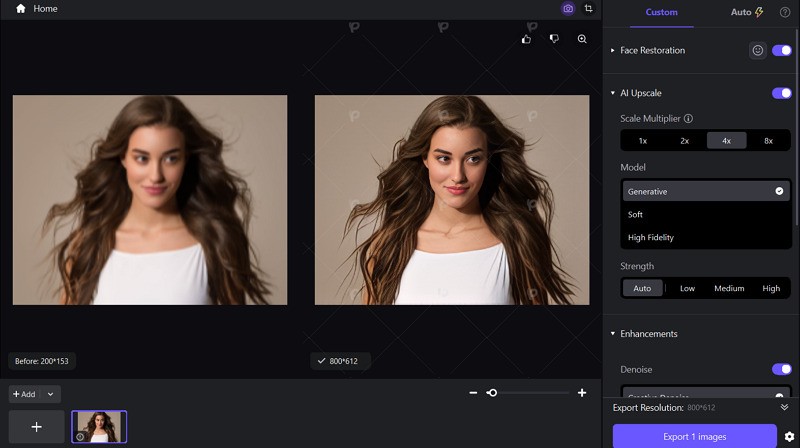Click the 800*612 result size badge
Image resolution: width=800 pixels, height=448 pixels.
pyautogui.click(x=338, y=361)
